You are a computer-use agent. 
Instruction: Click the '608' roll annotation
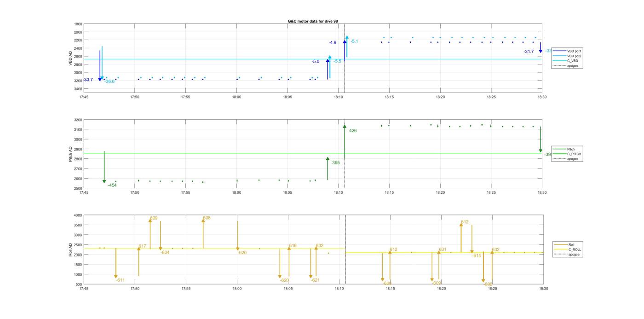pyautogui.click(x=207, y=218)
